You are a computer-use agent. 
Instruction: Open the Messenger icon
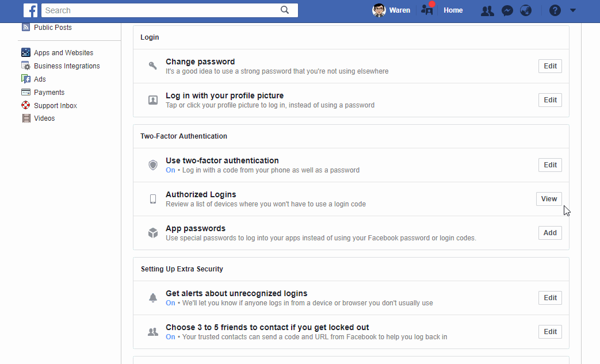coord(507,10)
